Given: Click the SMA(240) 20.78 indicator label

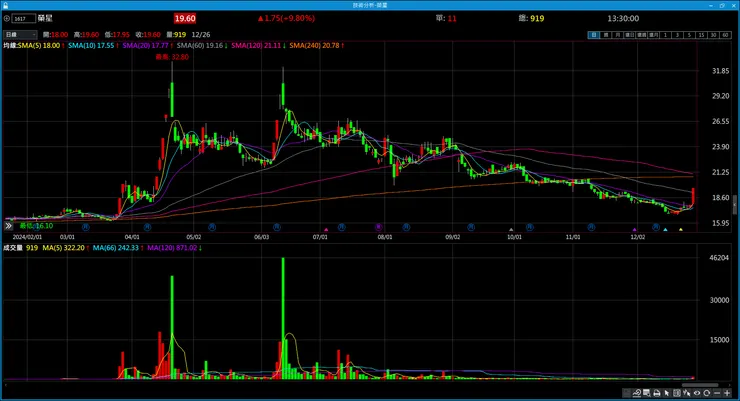Looking at the screenshot, I should coord(314,45).
